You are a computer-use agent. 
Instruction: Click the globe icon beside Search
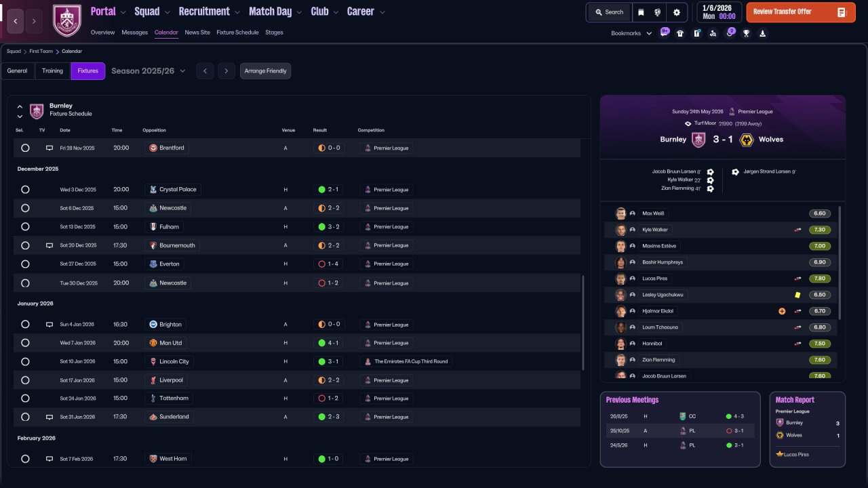pyautogui.click(x=657, y=12)
